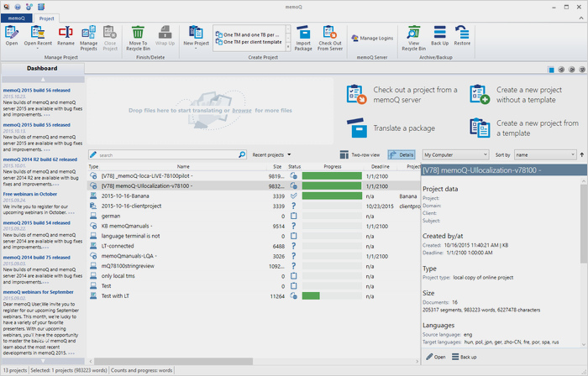Screen dimensions: 588x376
Task: Expand the Recent projects dropdown
Action: point(272,154)
